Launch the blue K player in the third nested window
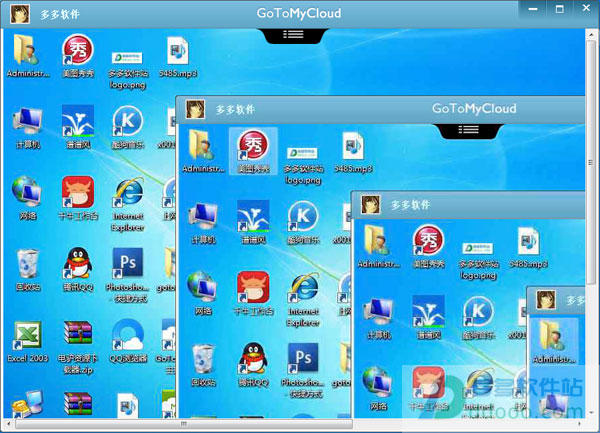 pos(478,317)
